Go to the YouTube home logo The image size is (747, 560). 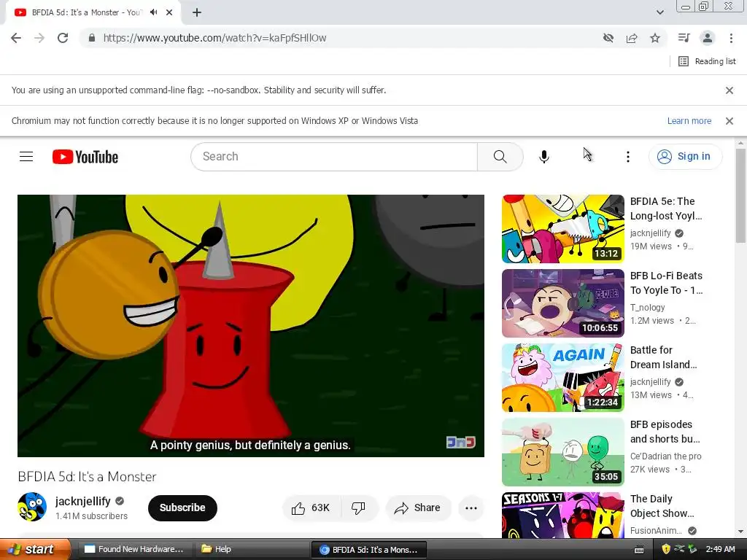point(85,157)
